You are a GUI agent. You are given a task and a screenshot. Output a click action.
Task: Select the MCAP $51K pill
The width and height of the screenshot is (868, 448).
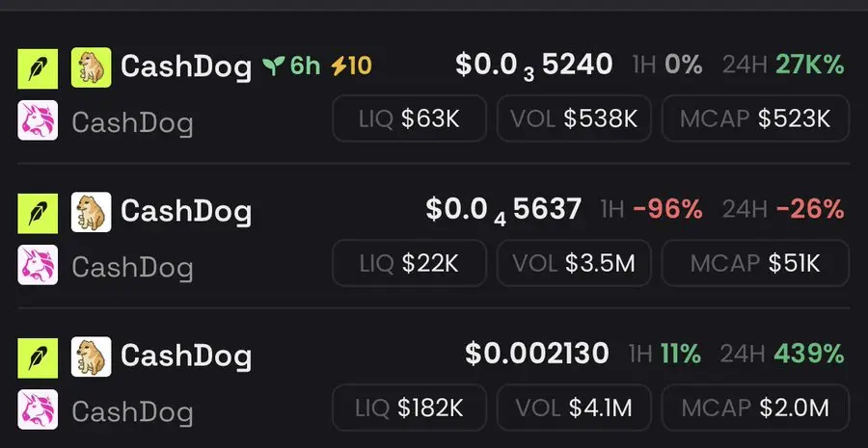click(755, 263)
